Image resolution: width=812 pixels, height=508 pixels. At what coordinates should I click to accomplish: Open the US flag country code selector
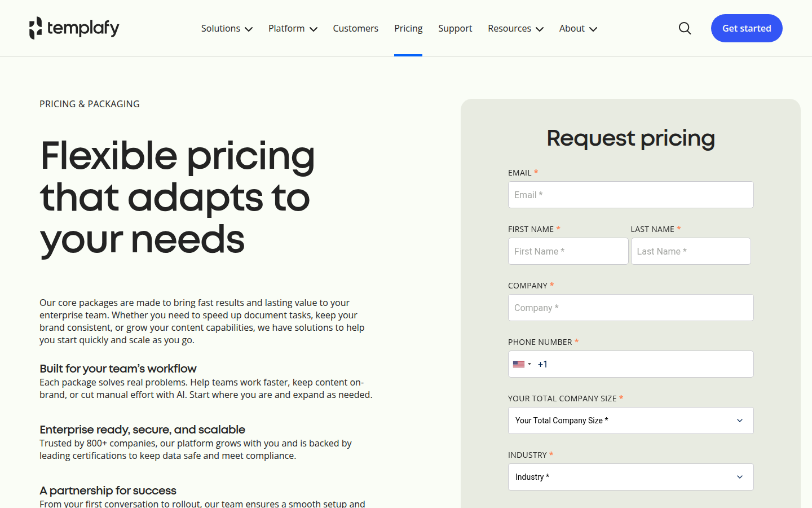pyautogui.click(x=522, y=364)
